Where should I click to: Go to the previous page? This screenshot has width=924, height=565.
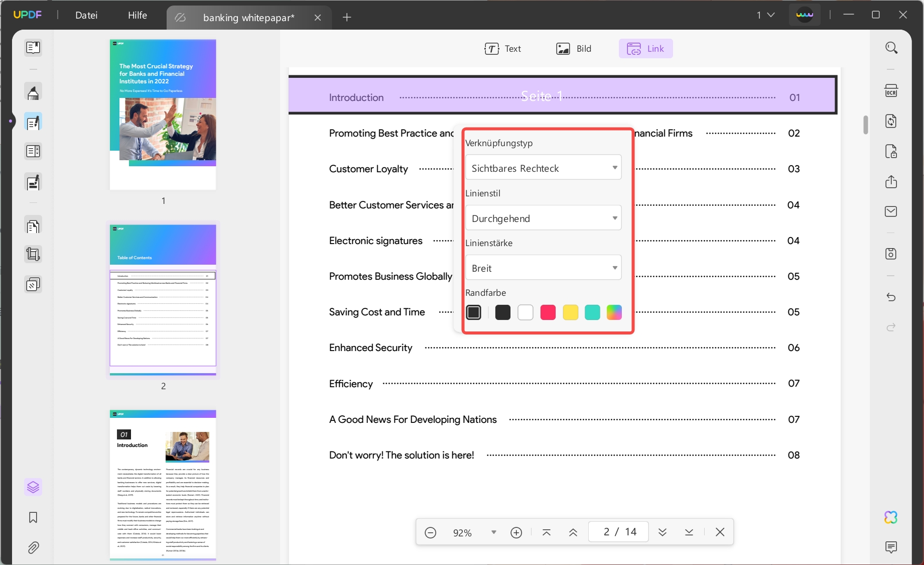tap(573, 532)
